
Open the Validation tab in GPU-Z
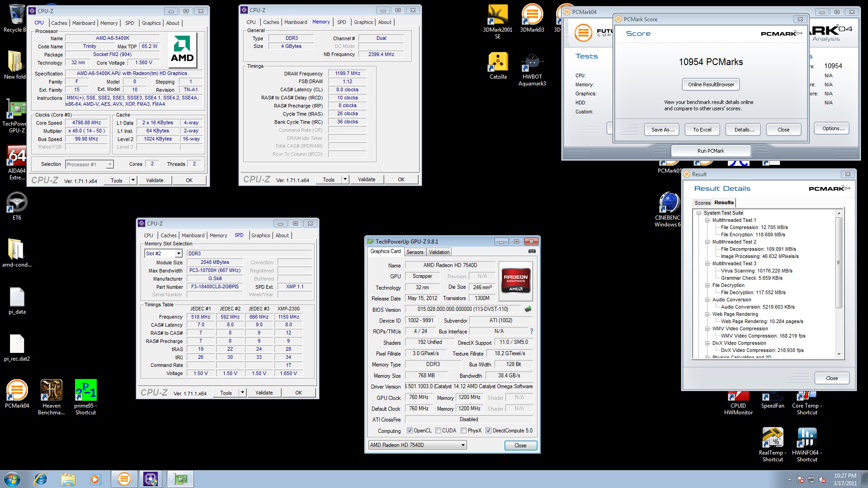[x=439, y=252]
